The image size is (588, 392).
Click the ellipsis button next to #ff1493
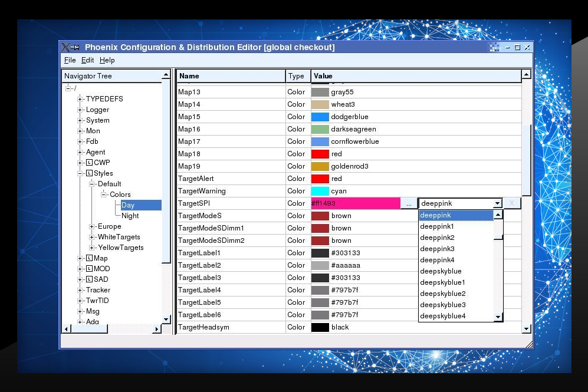(409, 203)
